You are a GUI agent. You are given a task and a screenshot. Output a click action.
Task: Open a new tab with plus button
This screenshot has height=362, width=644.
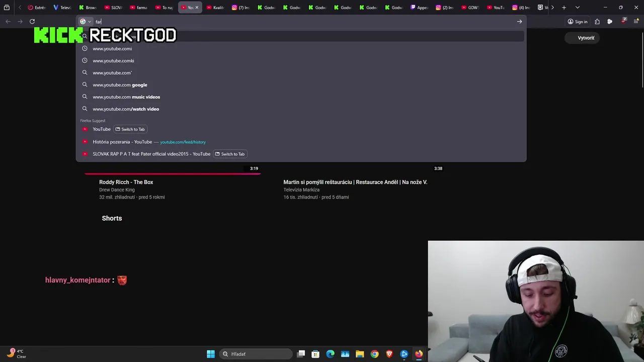[x=564, y=8]
